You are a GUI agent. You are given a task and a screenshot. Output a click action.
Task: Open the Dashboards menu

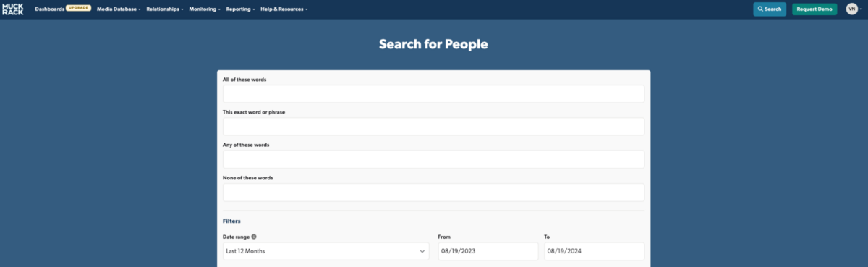pyautogui.click(x=49, y=9)
